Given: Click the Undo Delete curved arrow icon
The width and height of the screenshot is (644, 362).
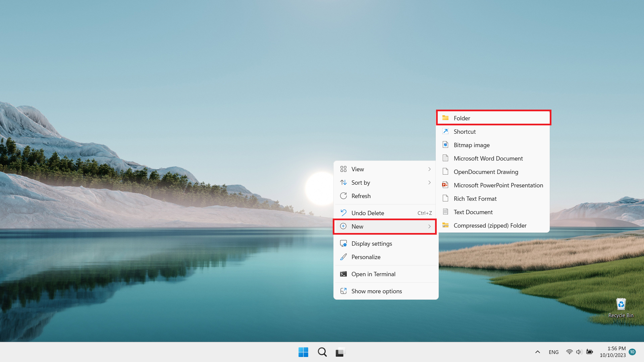Looking at the screenshot, I should tap(343, 213).
